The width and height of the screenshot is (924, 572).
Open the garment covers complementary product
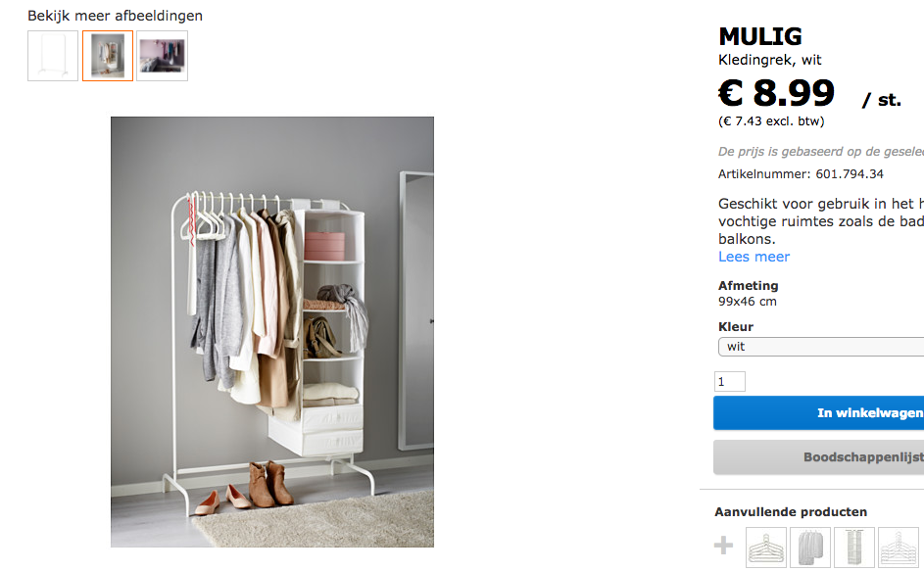[x=810, y=548]
